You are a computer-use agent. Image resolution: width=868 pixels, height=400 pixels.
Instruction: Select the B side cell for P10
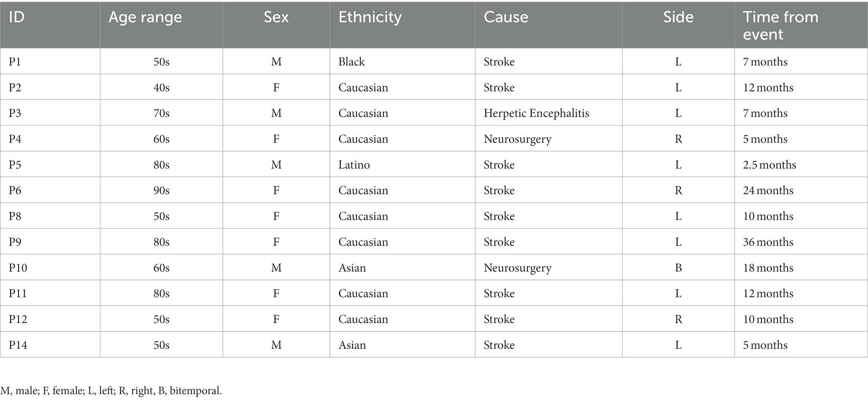click(678, 268)
